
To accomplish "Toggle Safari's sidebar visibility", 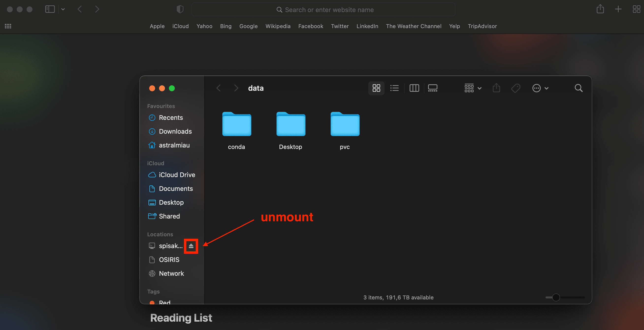I will pyautogui.click(x=50, y=9).
